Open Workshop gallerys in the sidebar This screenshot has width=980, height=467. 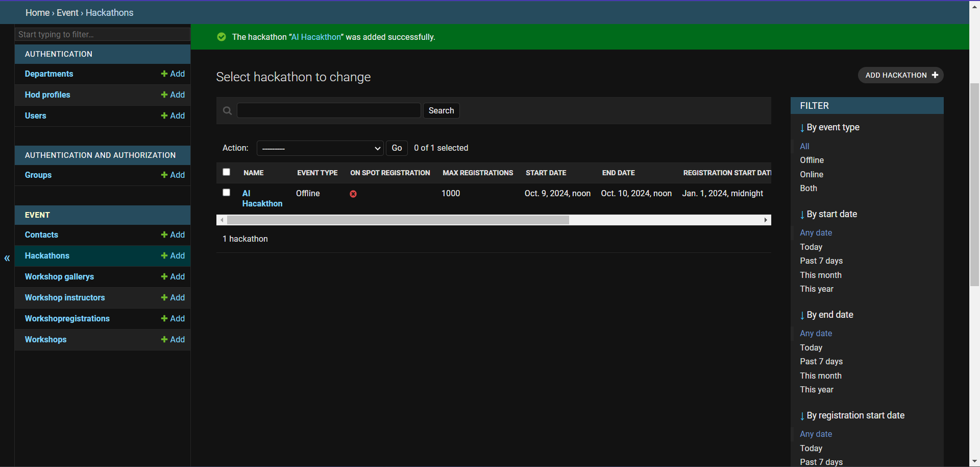[x=59, y=277]
